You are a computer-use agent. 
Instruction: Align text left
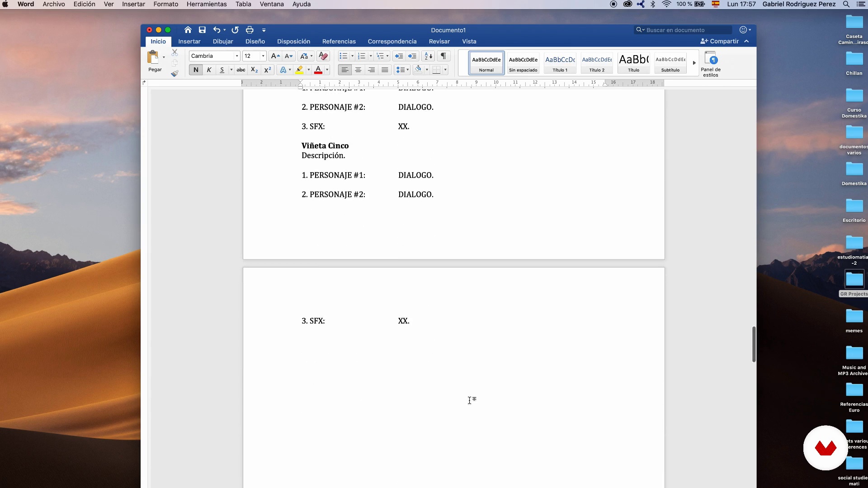(345, 70)
